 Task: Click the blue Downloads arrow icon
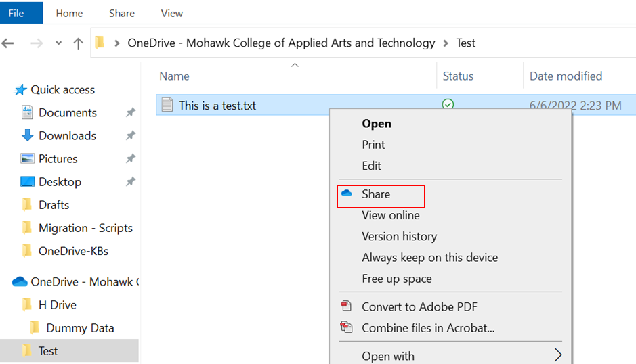point(27,135)
